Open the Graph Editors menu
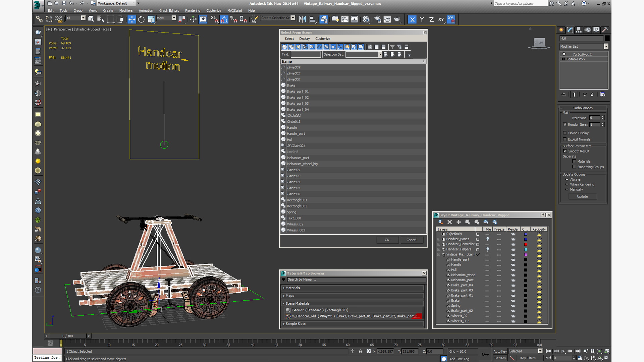Screen dimensions: 644x362 tap(169, 11)
